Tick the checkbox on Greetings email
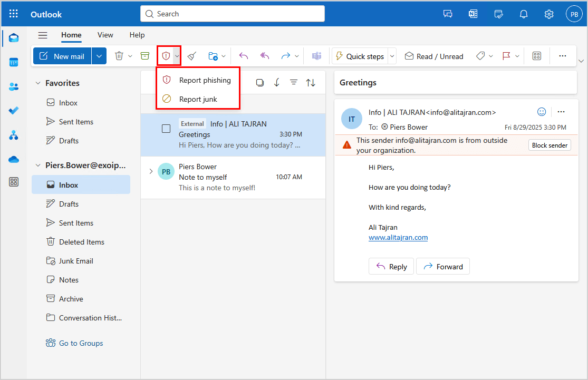Screen dimensions: 588x380 tap(166, 129)
